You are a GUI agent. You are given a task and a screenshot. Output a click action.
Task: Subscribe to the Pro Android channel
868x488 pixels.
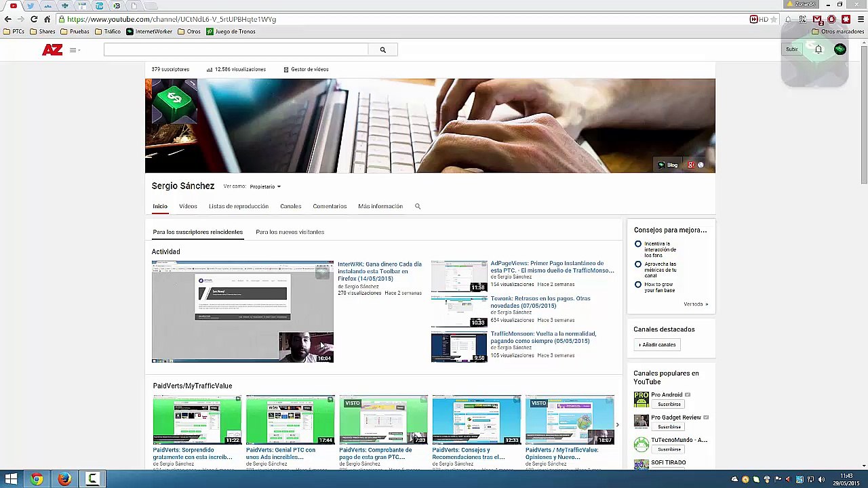(x=669, y=404)
